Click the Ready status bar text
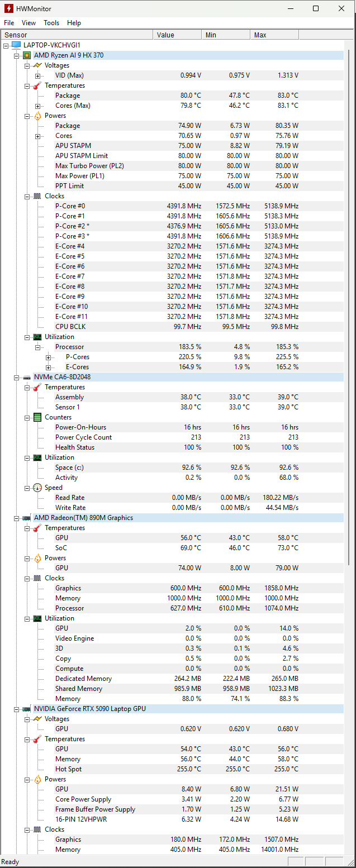The width and height of the screenshot is (356, 868). 11,862
